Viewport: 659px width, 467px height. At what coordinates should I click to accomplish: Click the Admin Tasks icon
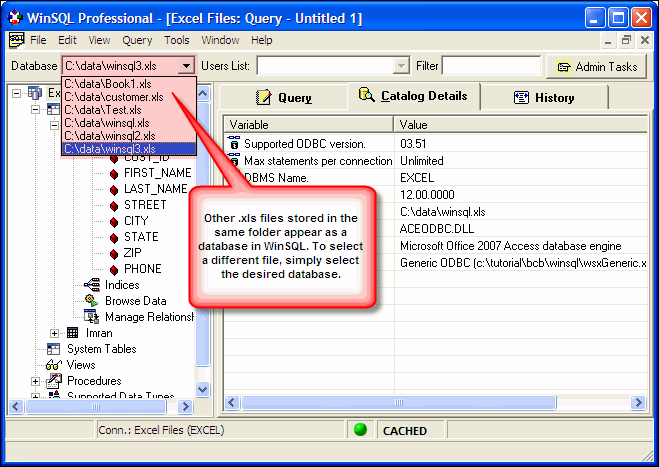(564, 67)
